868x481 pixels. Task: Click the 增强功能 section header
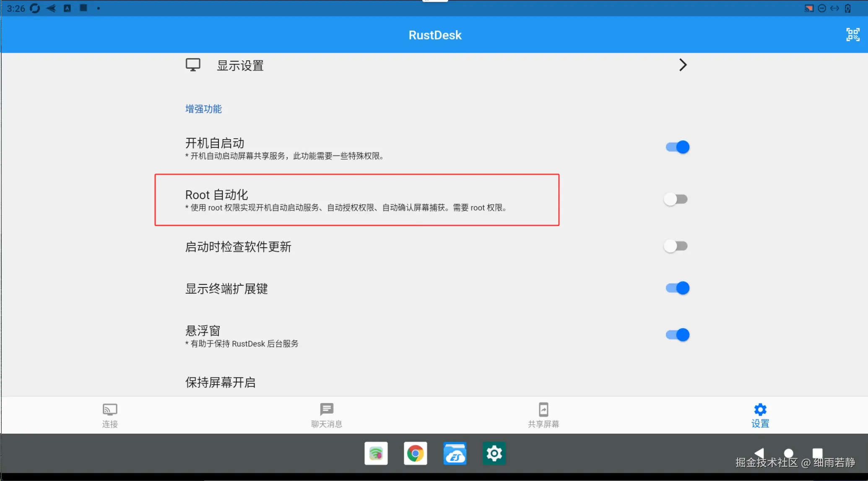(203, 109)
